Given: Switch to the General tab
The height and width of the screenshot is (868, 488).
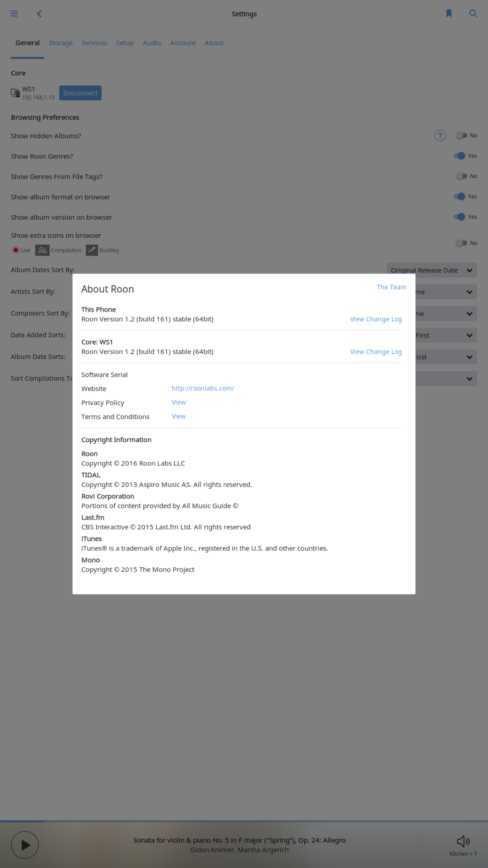Looking at the screenshot, I should pyautogui.click(x=28, y=43).
